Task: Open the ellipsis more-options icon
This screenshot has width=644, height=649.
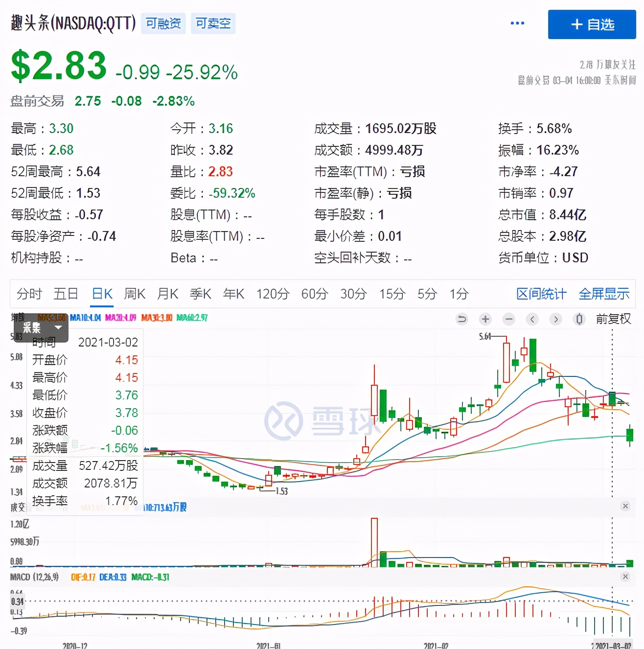Action: pyautogui.click(x=517, y=23)
